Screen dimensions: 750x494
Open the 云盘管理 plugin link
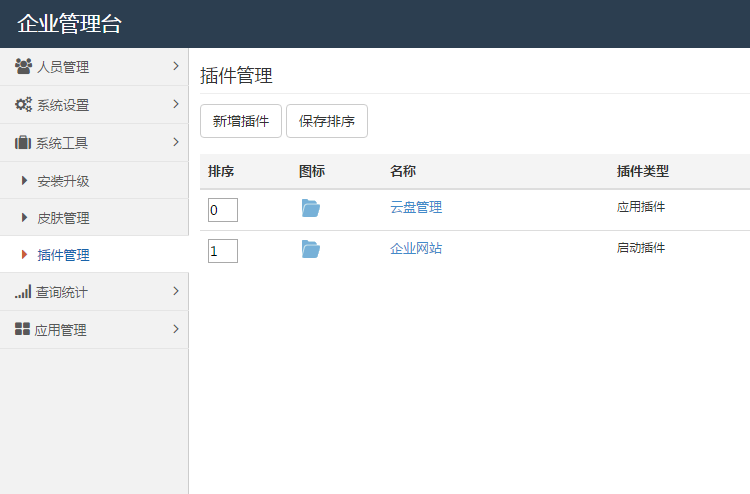click(416, 208)
